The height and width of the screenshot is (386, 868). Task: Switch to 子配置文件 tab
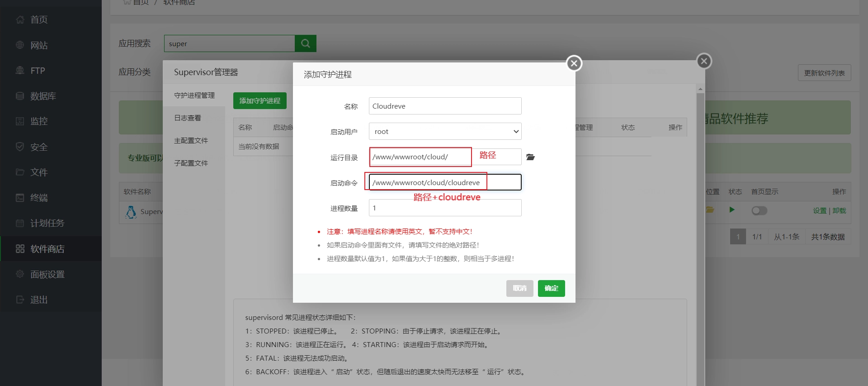click(x=191, y=163)
